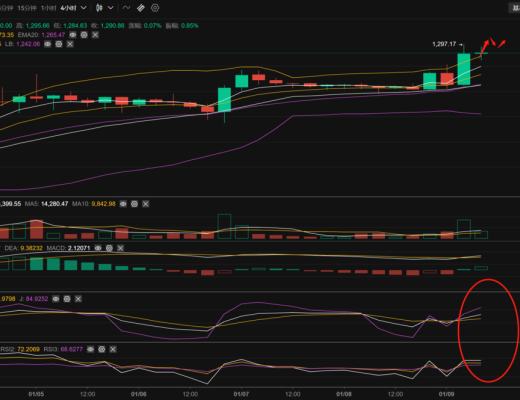Select the 1-hour timeframe
Viewport: 520px width, 400px height.
(x=48, y=8)
